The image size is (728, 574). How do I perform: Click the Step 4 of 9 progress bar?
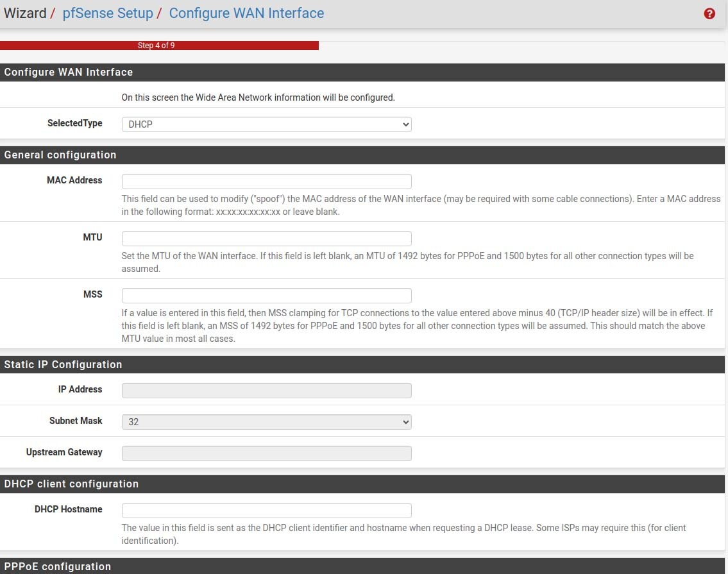[x=159, y=46]
